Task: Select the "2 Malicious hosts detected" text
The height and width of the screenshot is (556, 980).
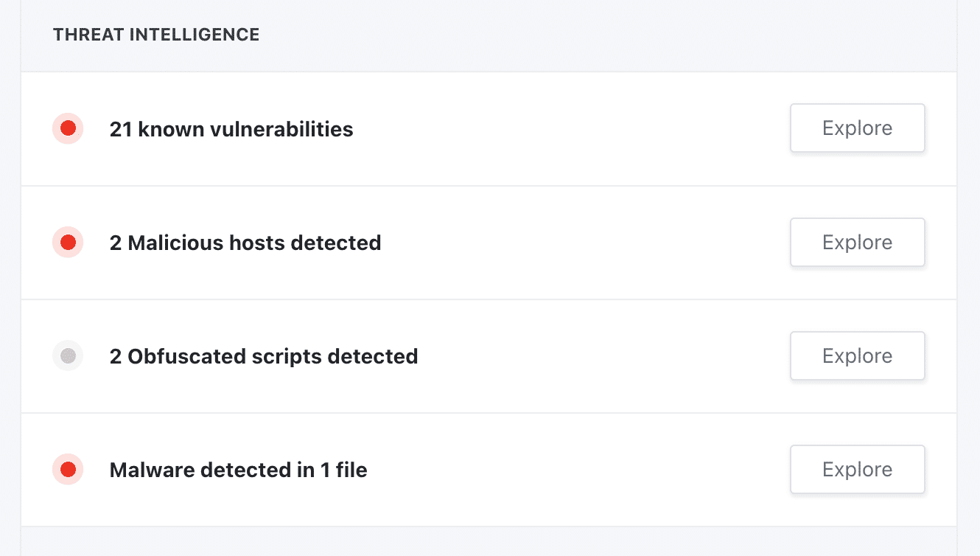Action: click(245, 243)
